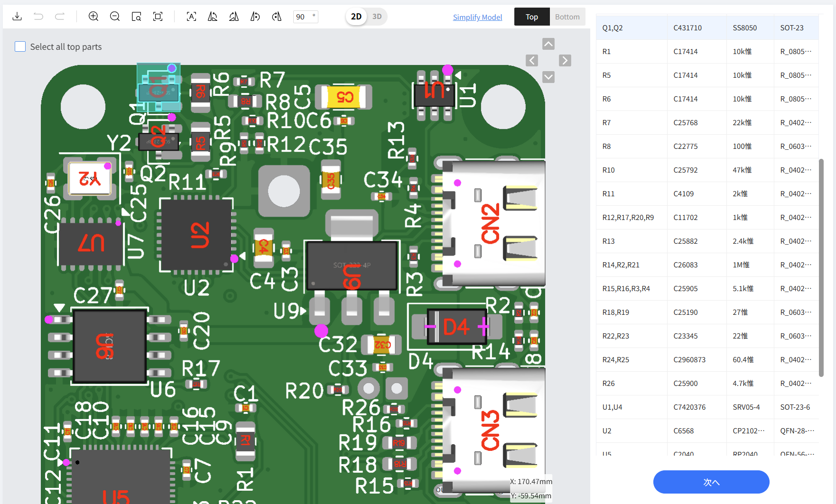Screen dimensions: 836x504
Task: Click the bracketed A designator icon
Action: point(191,17)
